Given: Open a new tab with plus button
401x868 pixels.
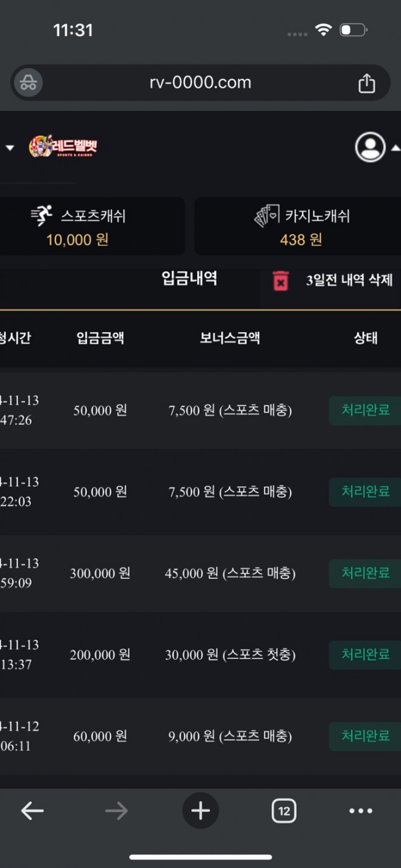Looking at the screenshot, I should pos(200,811).
